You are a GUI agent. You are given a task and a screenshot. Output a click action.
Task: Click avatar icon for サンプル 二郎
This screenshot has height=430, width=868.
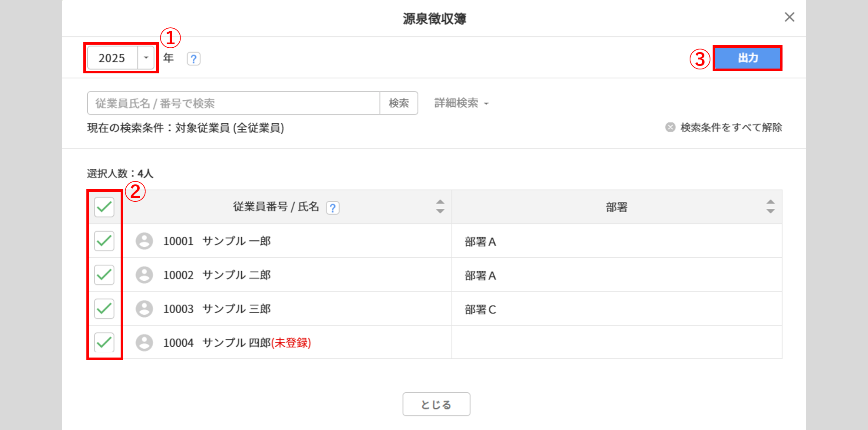coord(144,275)
